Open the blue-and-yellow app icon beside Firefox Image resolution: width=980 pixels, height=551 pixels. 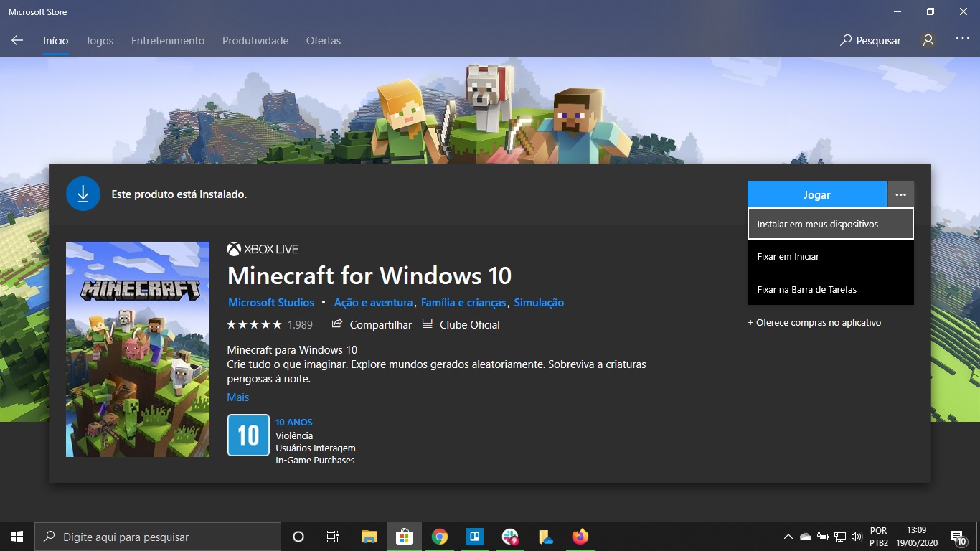545,537
